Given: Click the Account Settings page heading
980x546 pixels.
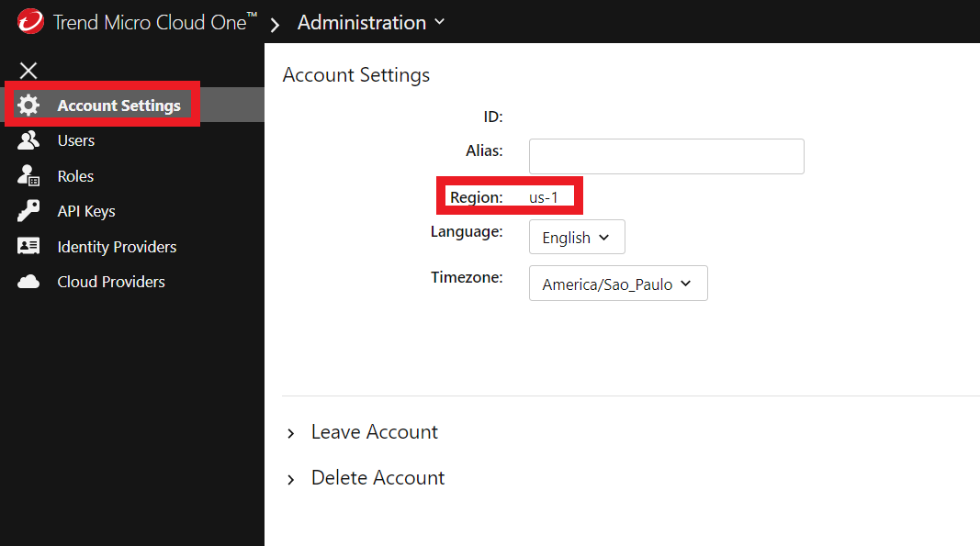Looking at the screenshot, I should pyautogui.click(x=356, y=75).
